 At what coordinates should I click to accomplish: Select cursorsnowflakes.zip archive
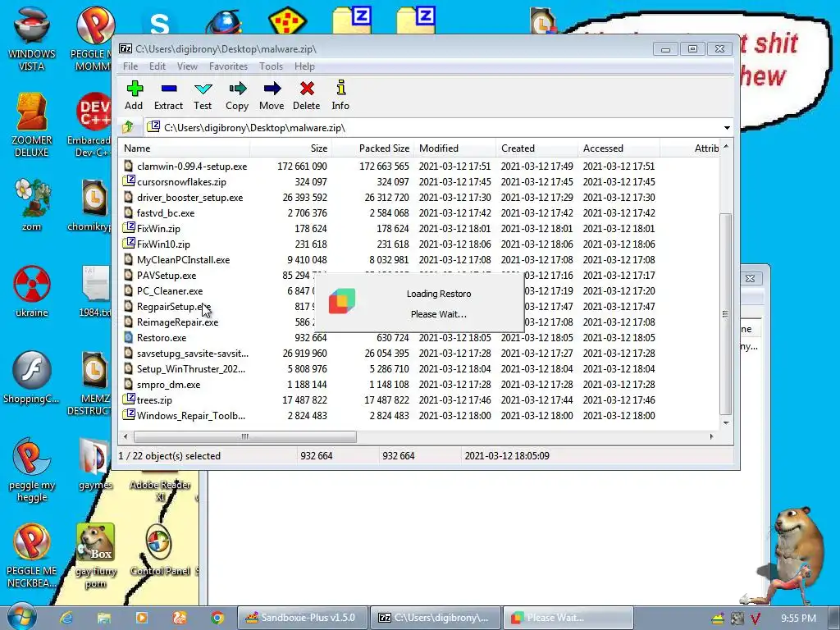coord(175,181)
